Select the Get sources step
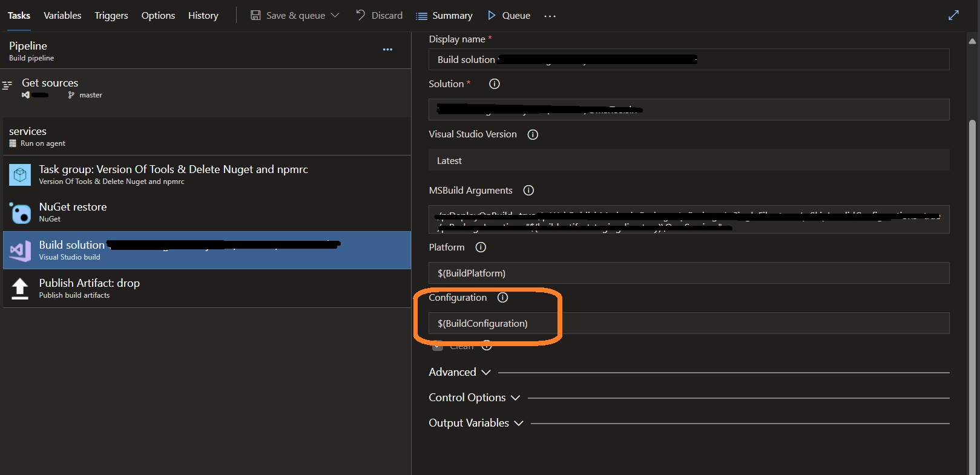Screen dimensions: 980x475 [206, 88]
